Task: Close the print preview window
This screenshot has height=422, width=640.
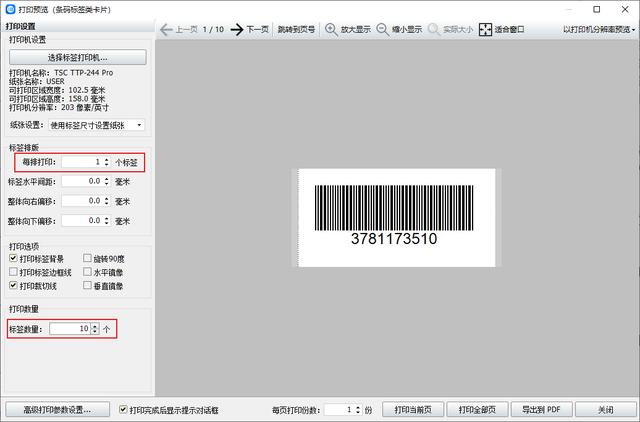Action: coord(625,9)
